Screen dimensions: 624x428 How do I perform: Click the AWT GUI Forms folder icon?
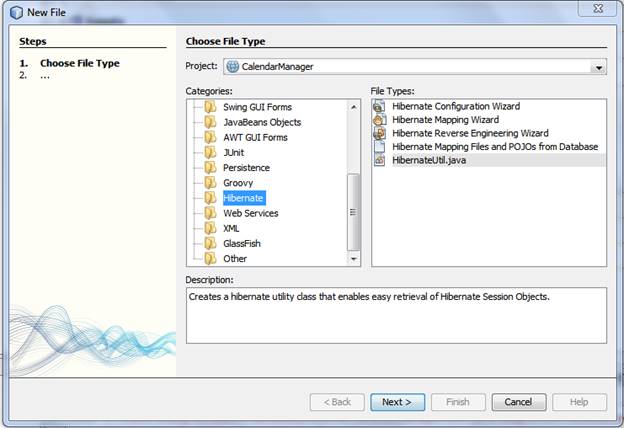click(x=211, y=137)
